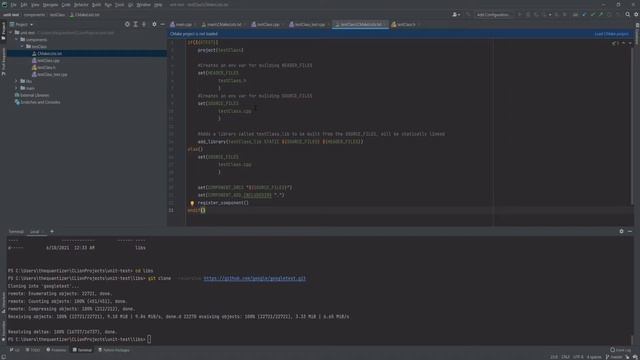Open the File menu
Image resolution: width=640 pixels, height=360 pixels.
click(x=13, y=5)
